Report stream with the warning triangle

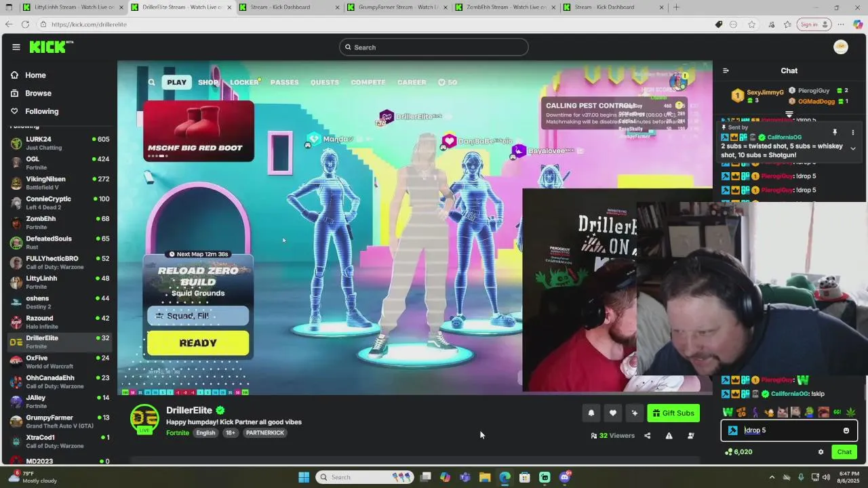point(669,436)
